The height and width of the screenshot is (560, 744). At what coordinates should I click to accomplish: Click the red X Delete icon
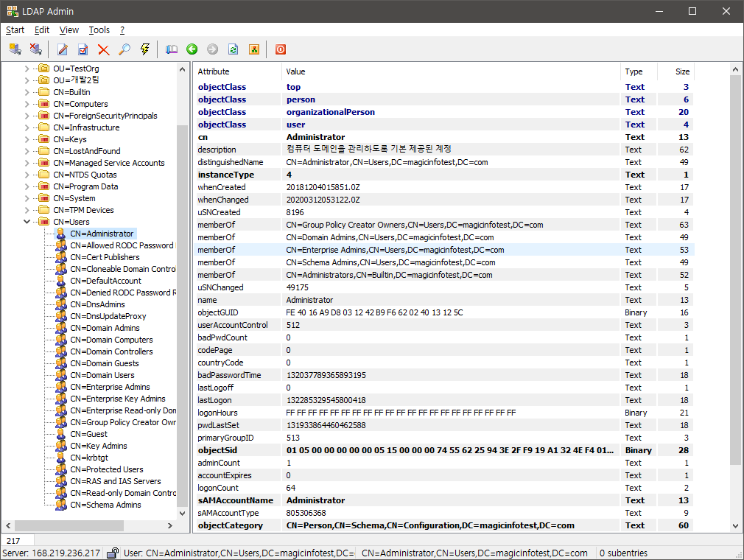[x=103, y=49]
